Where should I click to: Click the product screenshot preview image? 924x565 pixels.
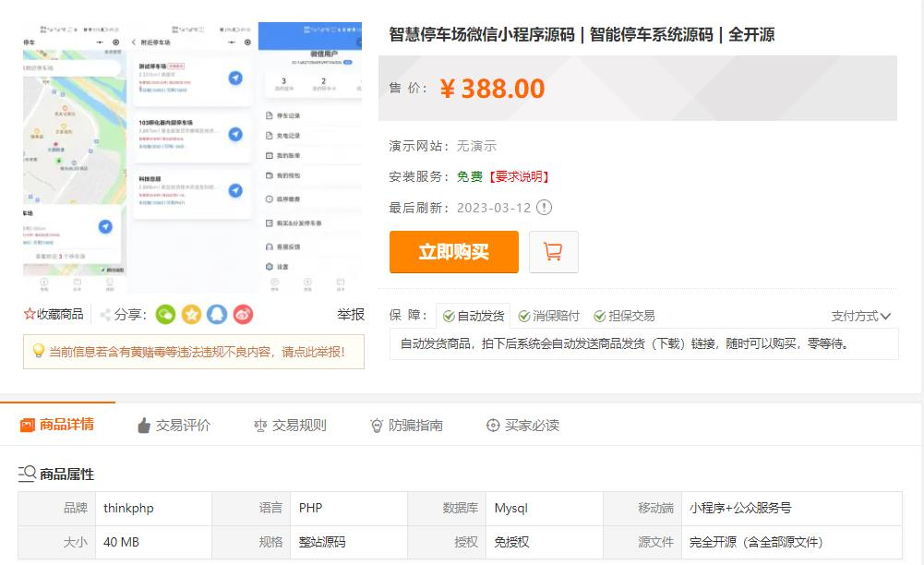(x=193, y=158)
